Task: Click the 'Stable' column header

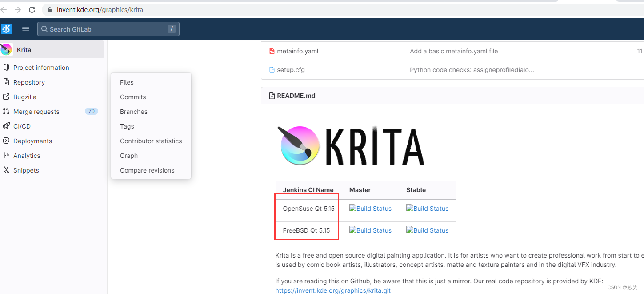Action: tap(427, 190)
